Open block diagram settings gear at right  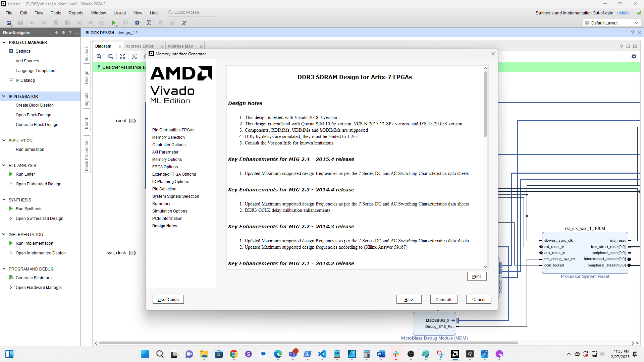(634, 56)
